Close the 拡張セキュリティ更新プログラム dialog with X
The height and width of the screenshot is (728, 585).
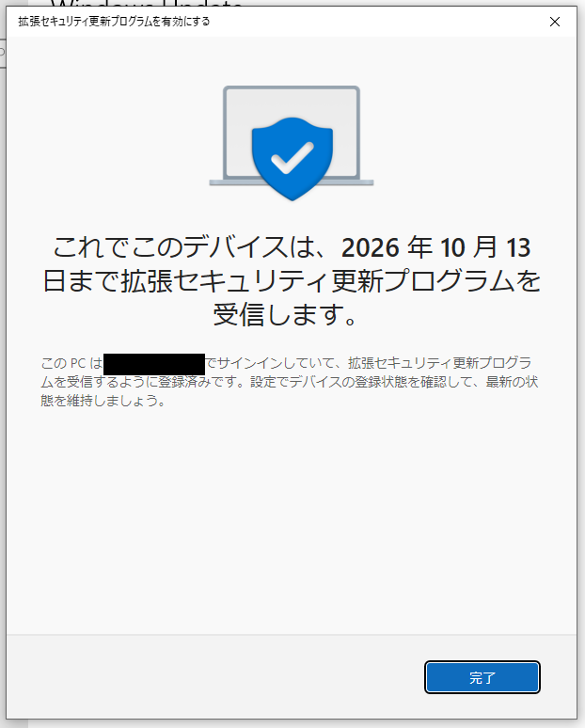[554, 22]
